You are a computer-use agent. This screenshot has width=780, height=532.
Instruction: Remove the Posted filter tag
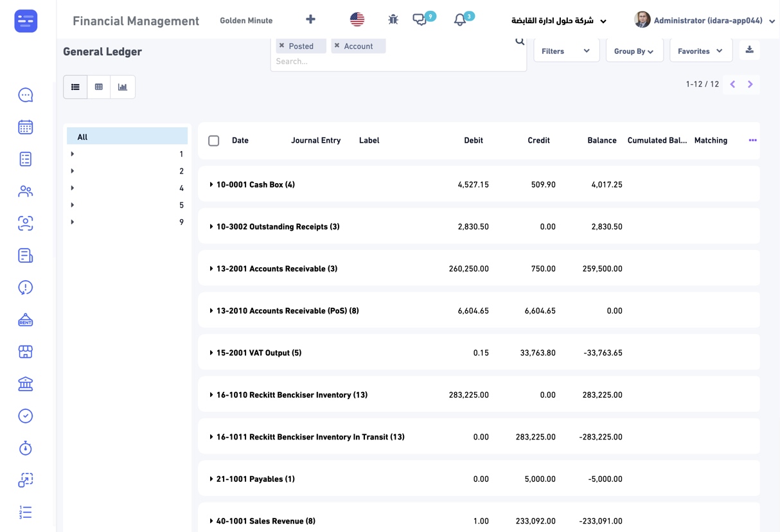coord(282,46)
